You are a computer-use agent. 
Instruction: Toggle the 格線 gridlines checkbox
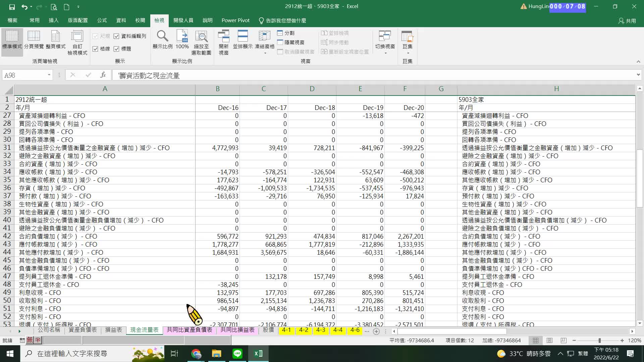coord(95,49)
